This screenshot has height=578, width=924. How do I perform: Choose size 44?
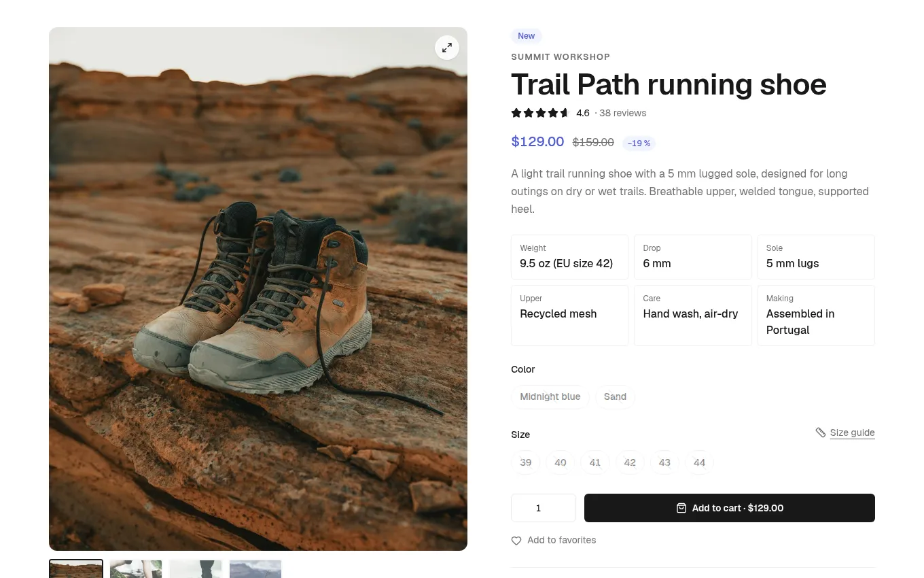click(699, 462)
